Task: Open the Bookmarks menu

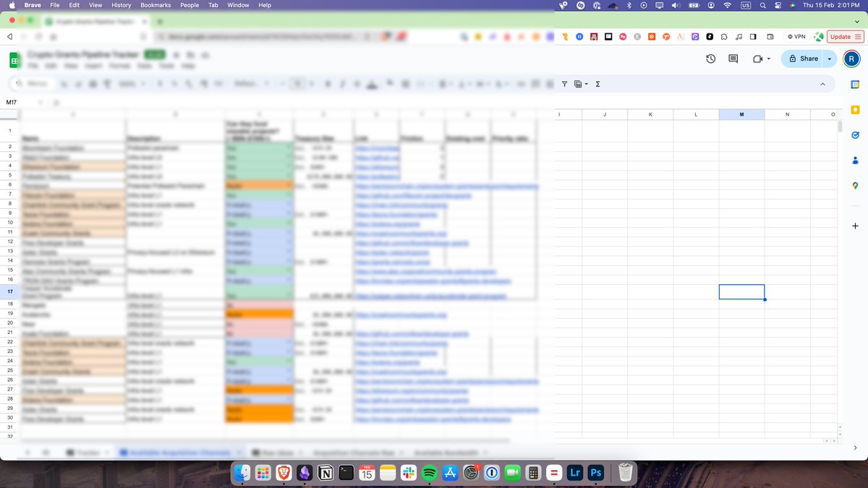Action: (156, 5)
